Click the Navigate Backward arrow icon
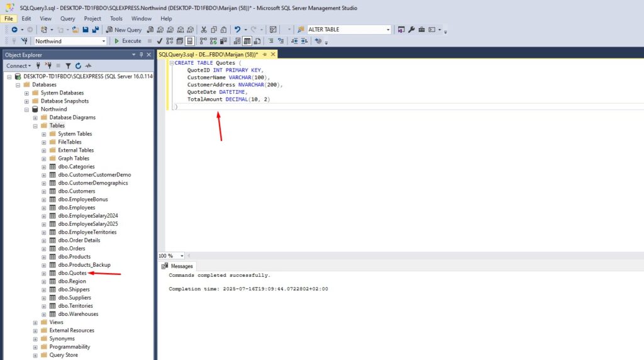This screenshot has height=360, width=644. (14, 30)
